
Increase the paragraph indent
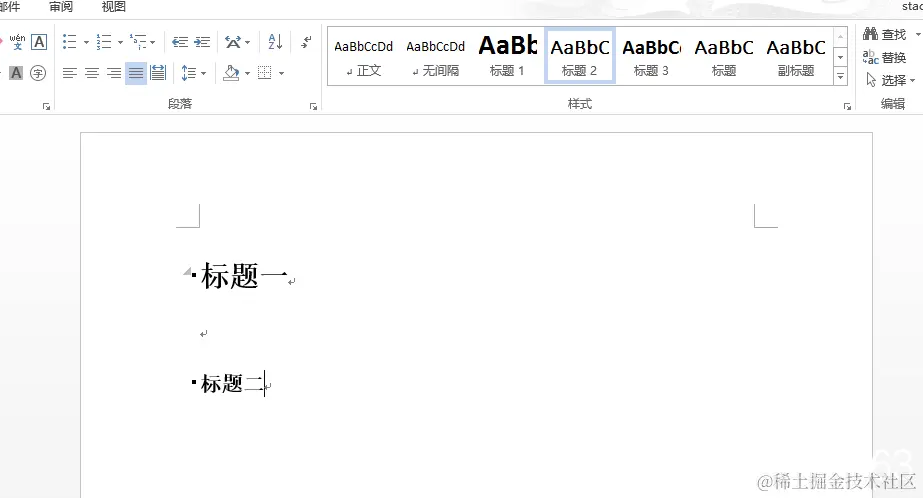tap(202, 42)
